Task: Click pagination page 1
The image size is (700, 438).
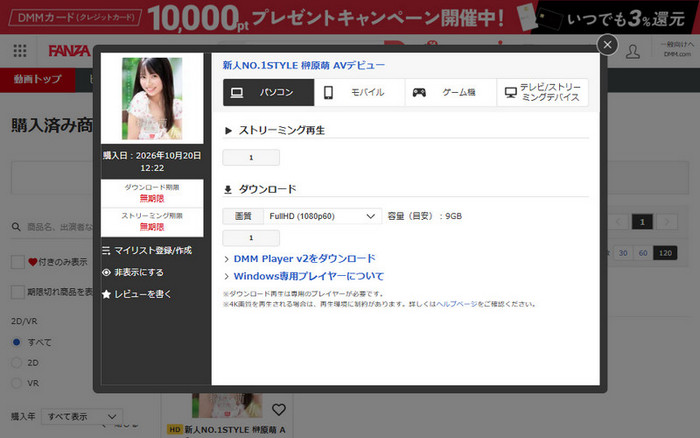Action: [642, 222]
